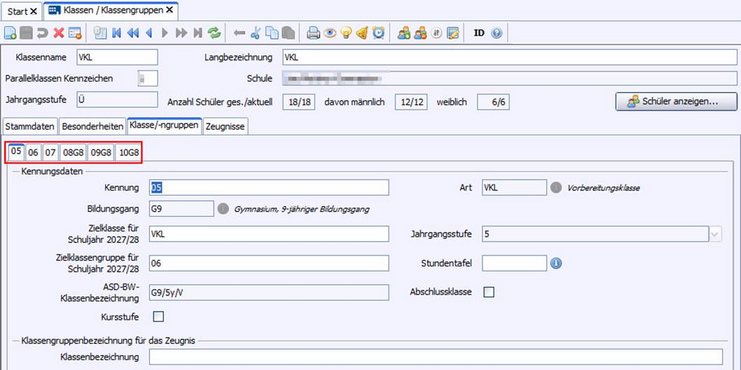Click the Art field showing VKL
Image resolution: width=741 pixels, height=370 pixels.
(x=514, y=188)
